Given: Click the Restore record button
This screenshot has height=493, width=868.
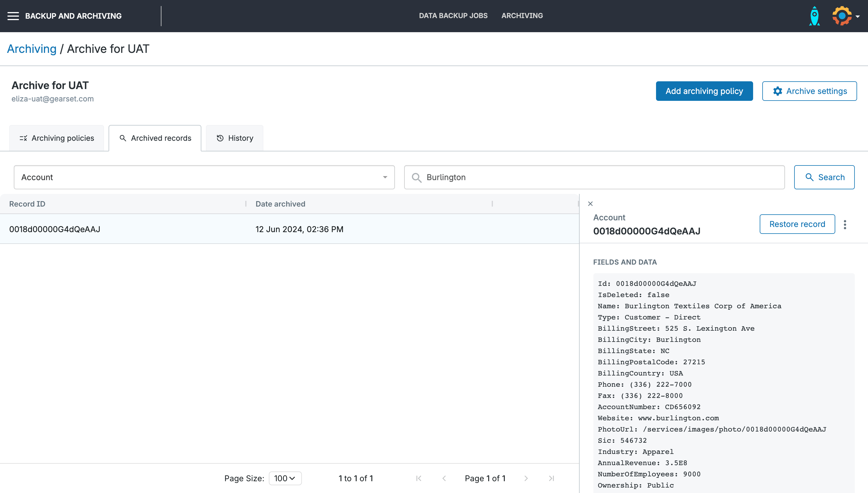Looking at the screenshot, I should 797,224.
